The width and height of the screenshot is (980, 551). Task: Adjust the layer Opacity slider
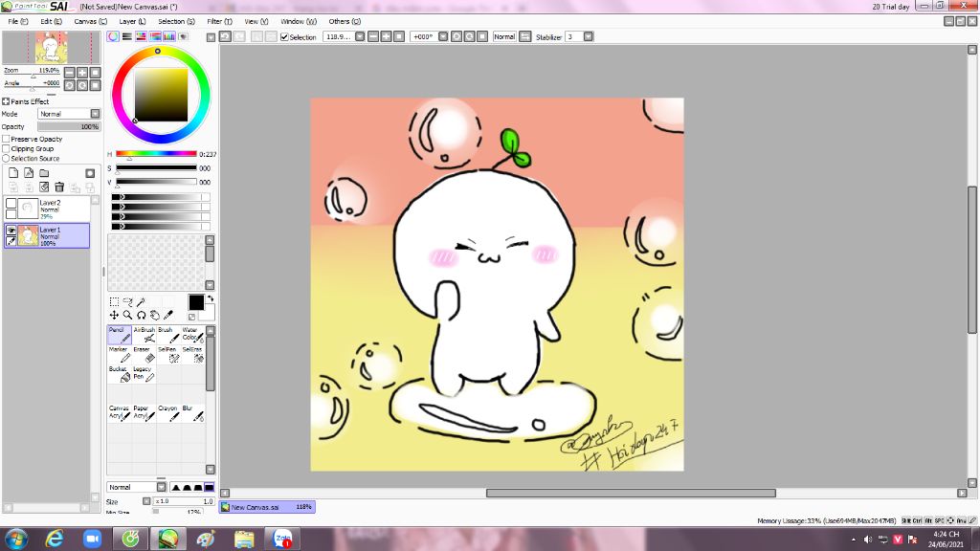[x=68, y=126]
